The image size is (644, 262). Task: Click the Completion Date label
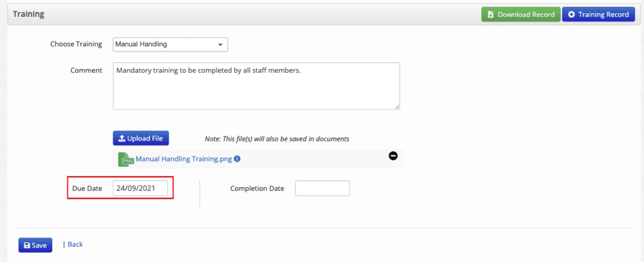pos(257,188)
